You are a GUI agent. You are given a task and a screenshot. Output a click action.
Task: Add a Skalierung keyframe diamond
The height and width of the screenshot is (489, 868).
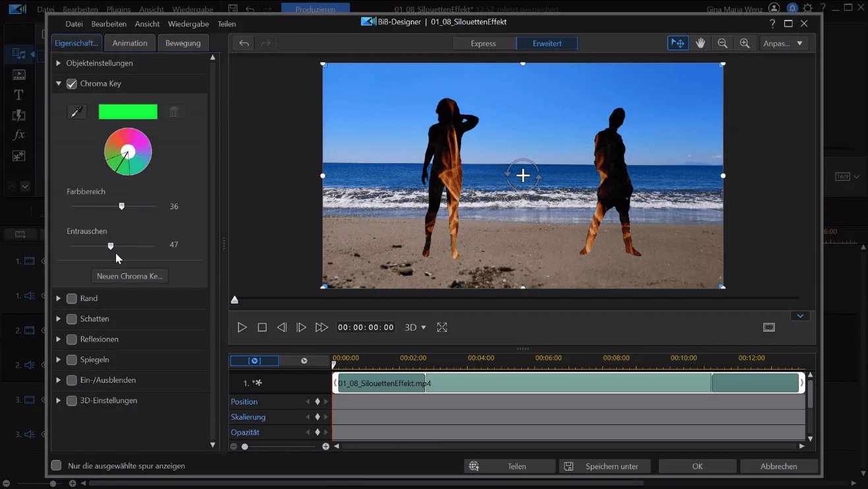coord(317,417)
